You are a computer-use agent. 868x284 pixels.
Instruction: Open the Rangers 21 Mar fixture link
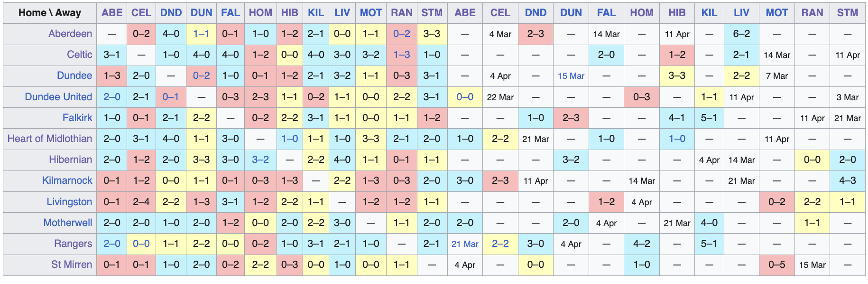point(464,244)
